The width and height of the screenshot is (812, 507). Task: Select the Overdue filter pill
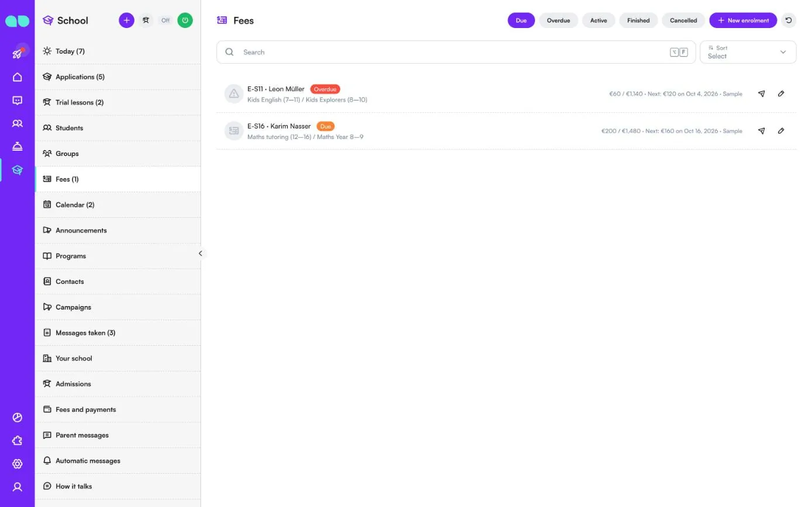coord(558,20)
